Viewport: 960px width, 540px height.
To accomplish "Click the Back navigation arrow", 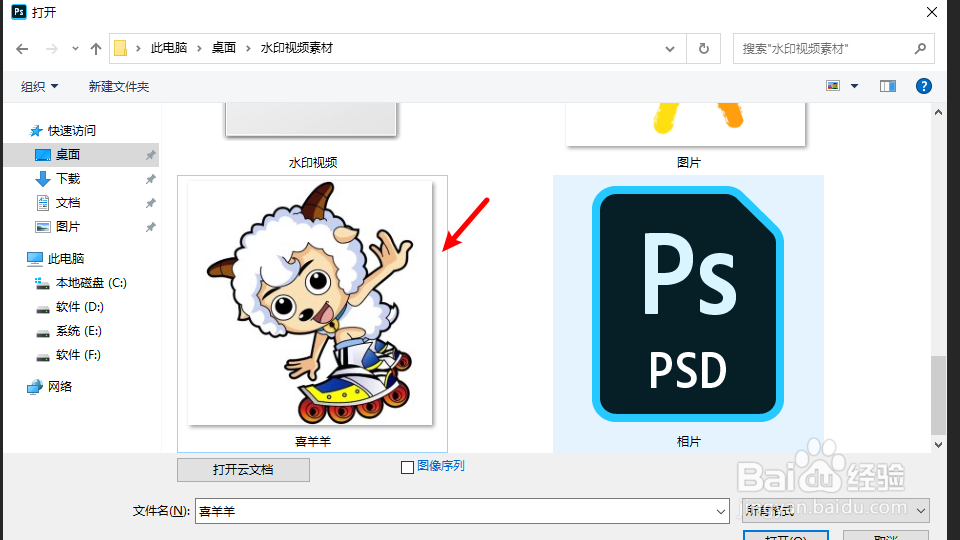I will point(22,48).
